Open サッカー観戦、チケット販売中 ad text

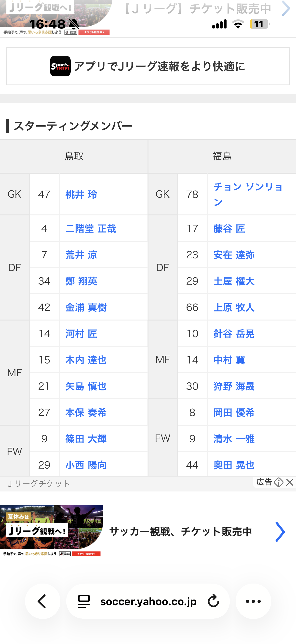[180, 532]
